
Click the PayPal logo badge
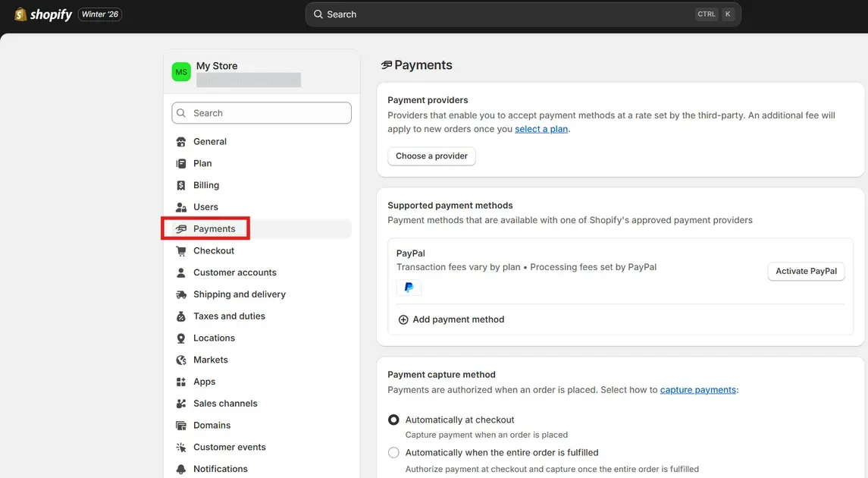[x=409, y=288]
